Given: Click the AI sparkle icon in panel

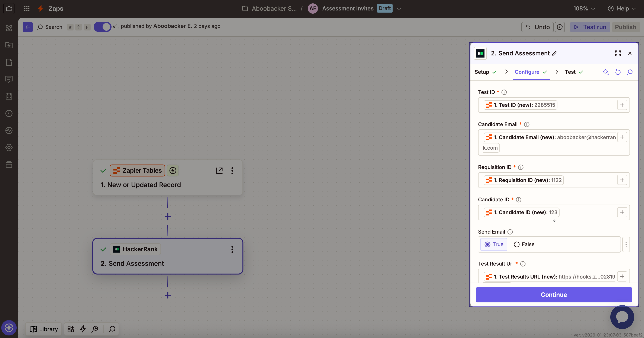Looking at the screenshot, I should (x=605, y=72).
